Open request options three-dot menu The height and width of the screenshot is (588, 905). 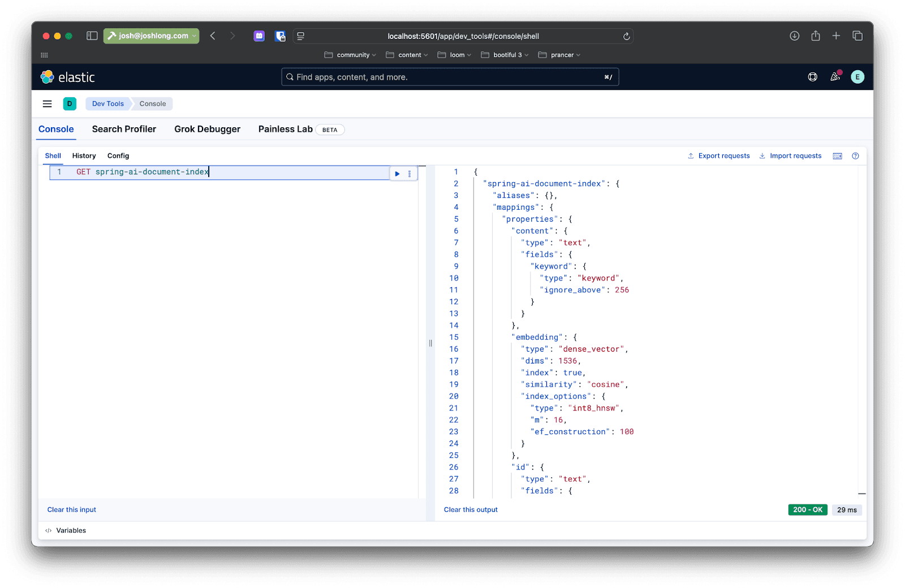coord(410,174)
